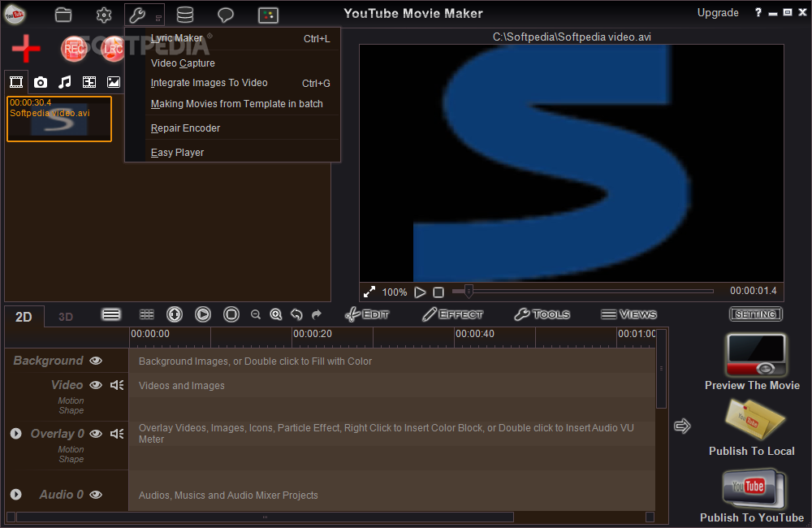Viewport: 812px width, 528px height.
Task: Show photos with camera icon tab
Action: (x=41, y=82)
